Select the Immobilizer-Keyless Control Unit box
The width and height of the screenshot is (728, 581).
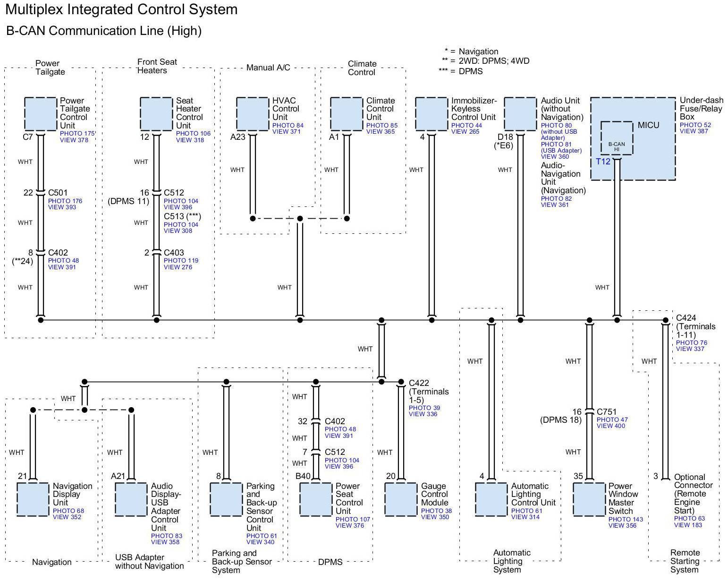(431, 114)
